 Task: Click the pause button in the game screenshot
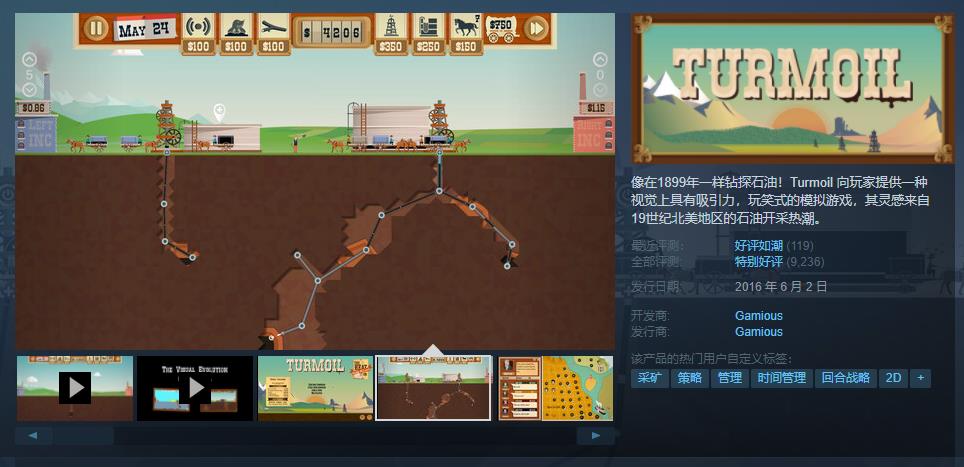[95, 28]
